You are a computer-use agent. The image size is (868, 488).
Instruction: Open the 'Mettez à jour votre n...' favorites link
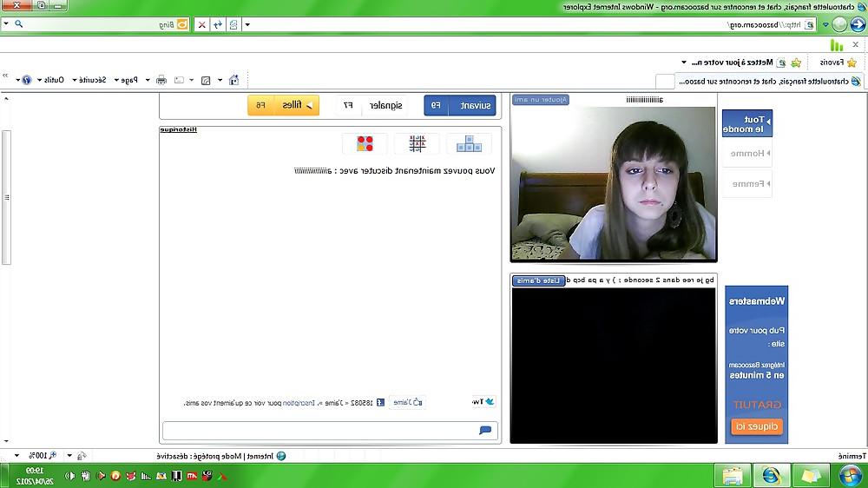[x=738, y=63]
